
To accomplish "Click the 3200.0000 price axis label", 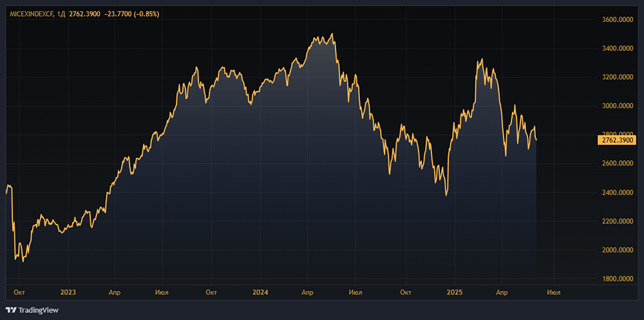I will [618, 77].
